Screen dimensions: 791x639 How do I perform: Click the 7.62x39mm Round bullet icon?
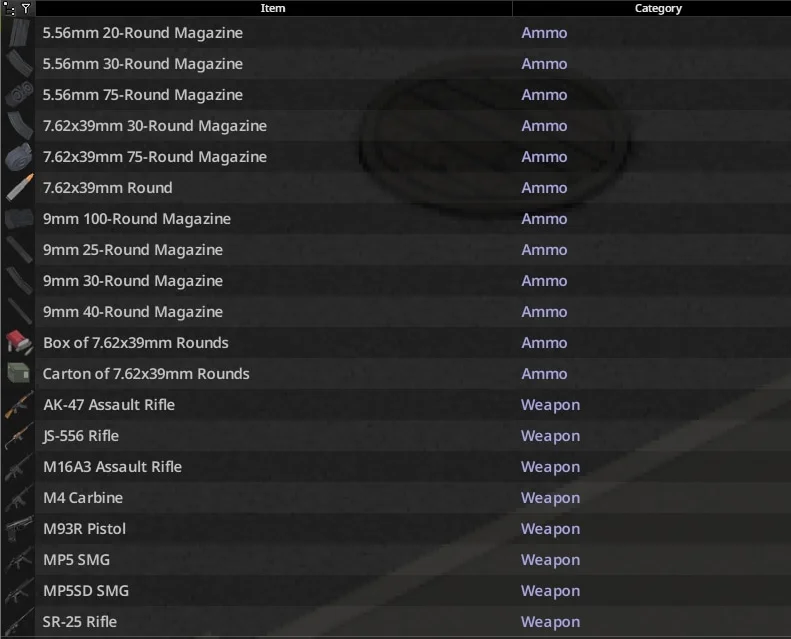(19, 188)
